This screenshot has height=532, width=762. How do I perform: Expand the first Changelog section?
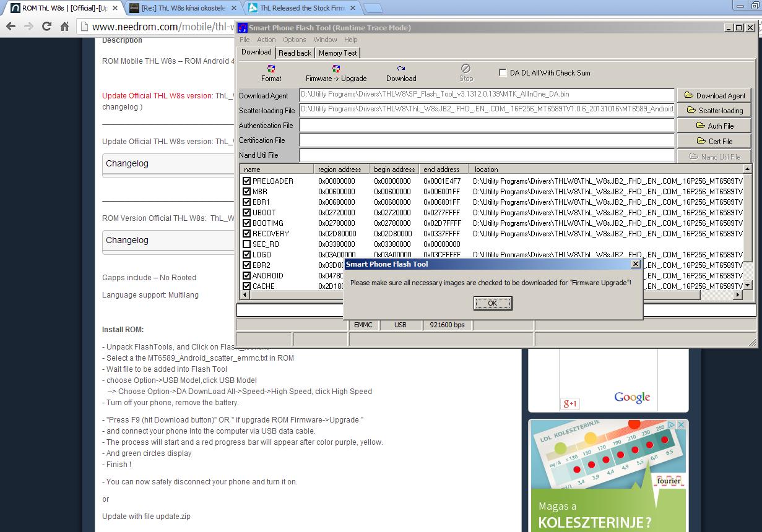(168, 164)
